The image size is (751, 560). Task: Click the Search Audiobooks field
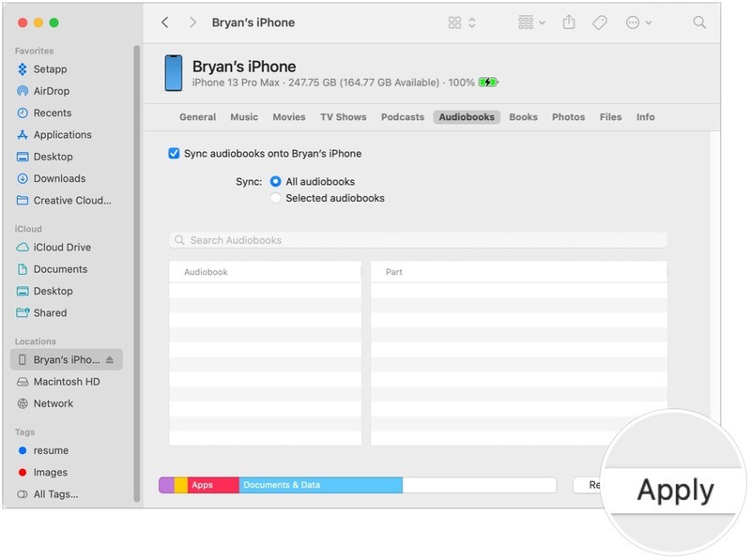(418, 240)
